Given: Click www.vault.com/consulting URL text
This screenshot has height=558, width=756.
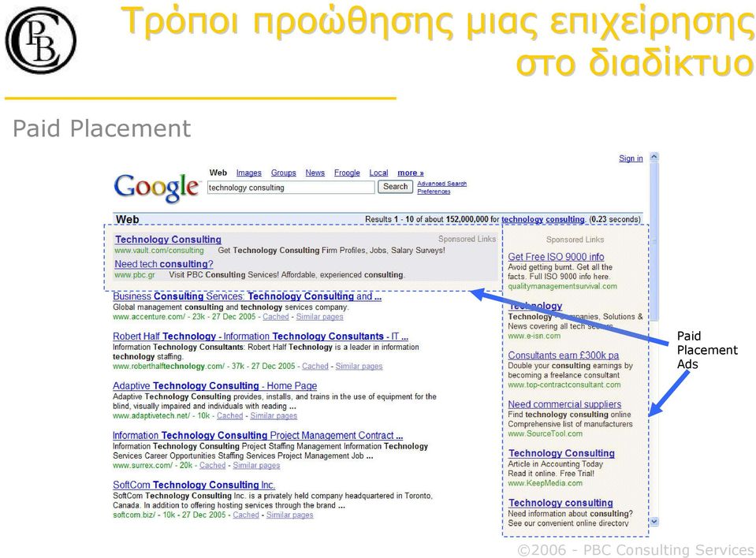Looking at the screenshot, I should pos(159,251).
